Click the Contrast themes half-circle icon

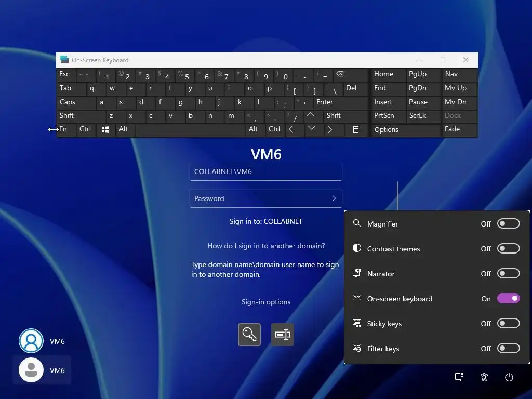(x=356, y=248)
